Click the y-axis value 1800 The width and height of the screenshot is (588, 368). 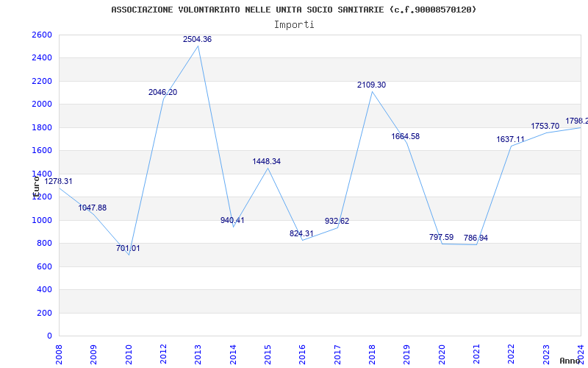[43, 127]
